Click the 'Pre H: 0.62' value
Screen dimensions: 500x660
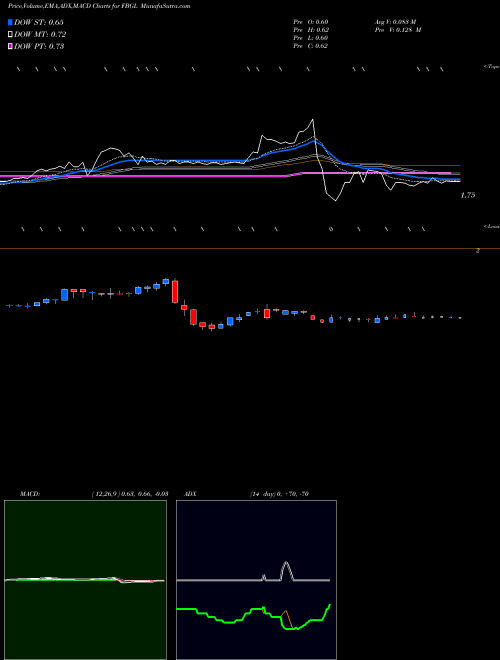(x=311, y=30)
